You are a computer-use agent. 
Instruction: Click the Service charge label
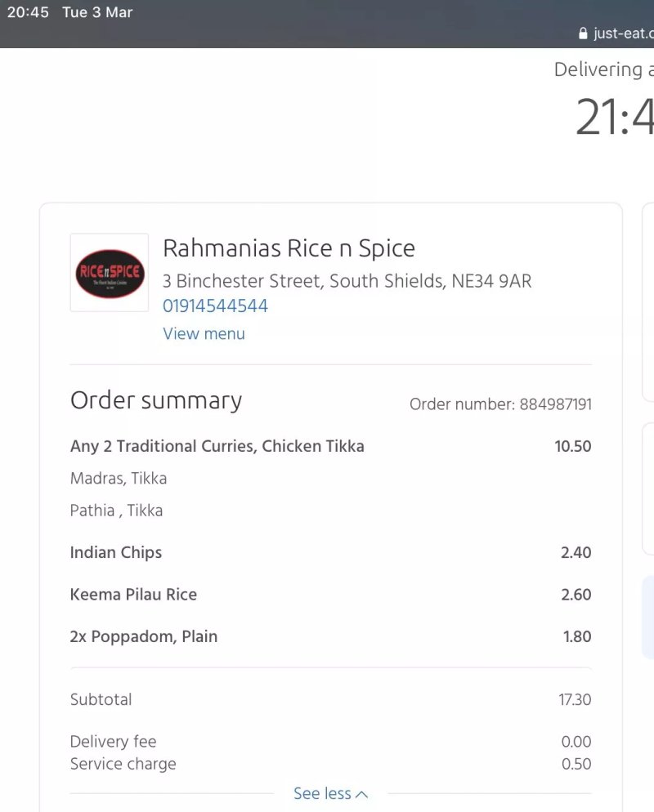[123, 764]
